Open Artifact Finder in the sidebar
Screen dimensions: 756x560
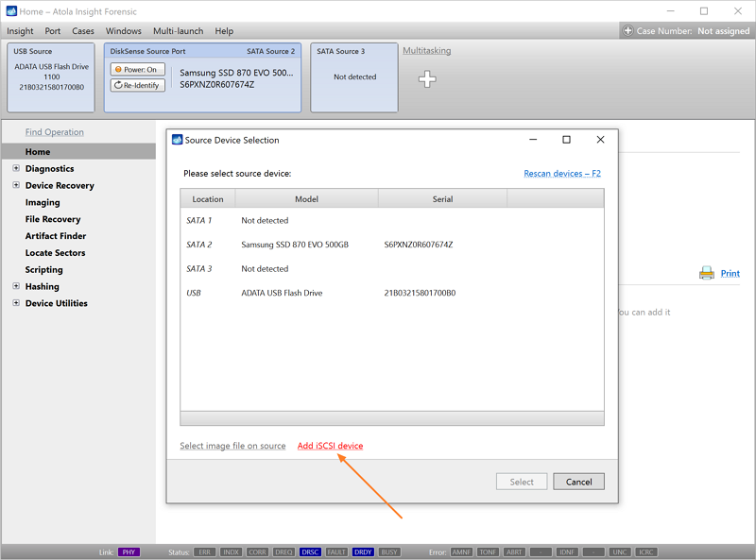pyautogui.click(x=56, y=236)
